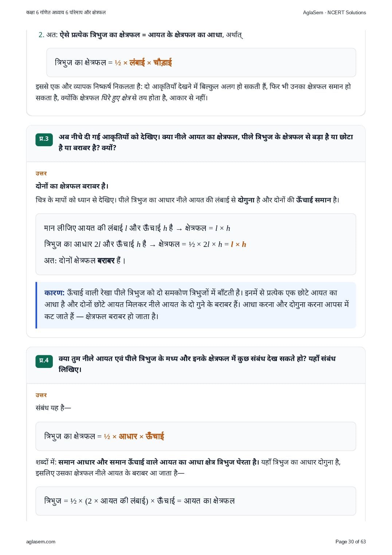The height and width of the screenshot is (555, 392).
Task: Click the question 4 heading text
Action: click(197, 364)
